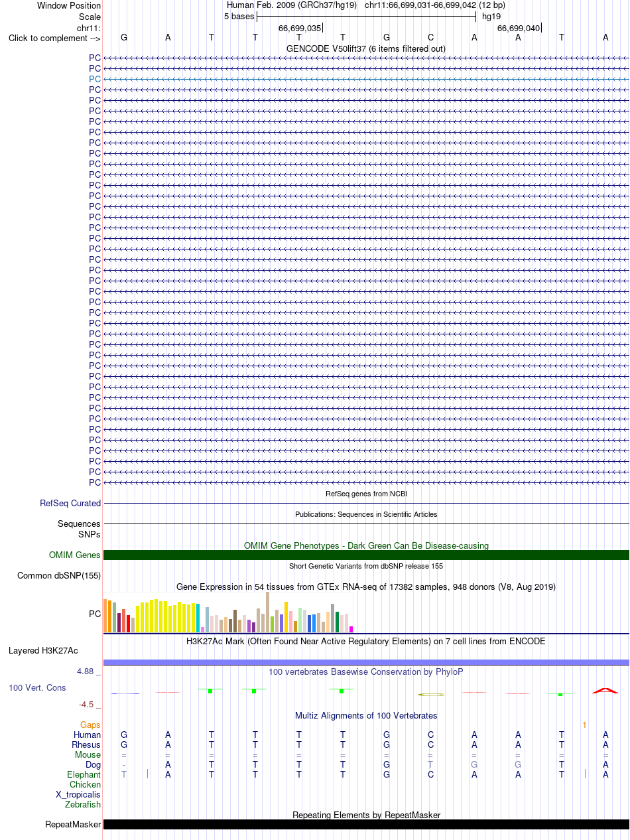Click the orange gap count '1' in the Gaps row
The image size is (630, 840).
(x=584, y=725)
